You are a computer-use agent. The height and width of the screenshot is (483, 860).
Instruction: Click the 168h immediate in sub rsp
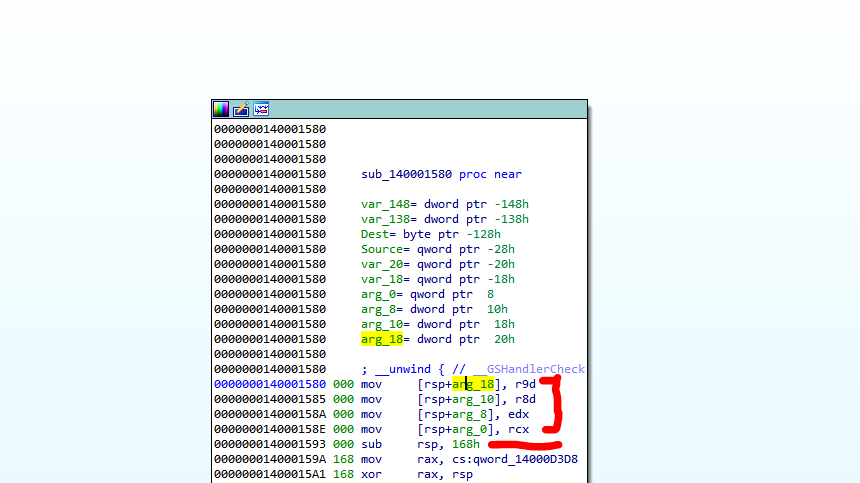[464, 444]
